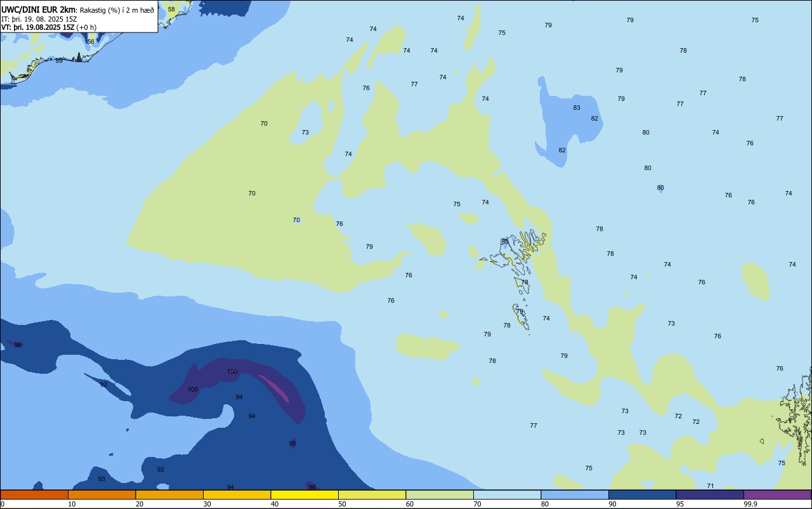Click the map title 'UWC/DINI EUR 2km'
This screenshot has height=509, width=812.
pyautogui.click(x=39, y=10)
